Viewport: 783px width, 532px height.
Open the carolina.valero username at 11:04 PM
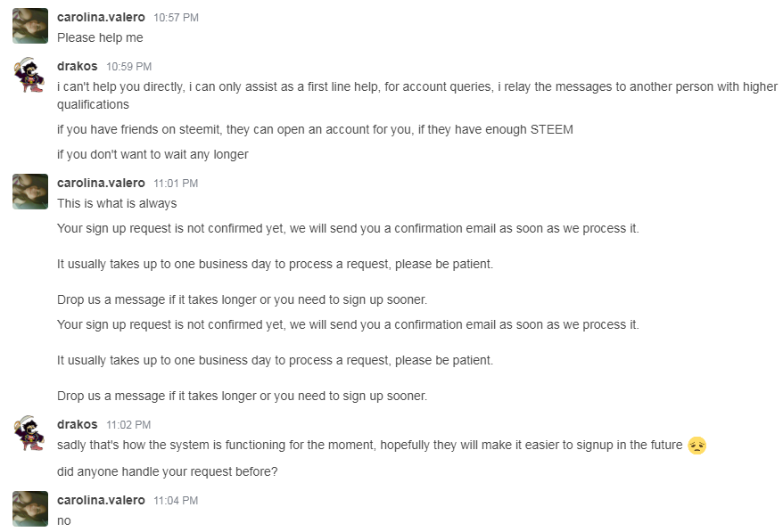pos(101,501)
